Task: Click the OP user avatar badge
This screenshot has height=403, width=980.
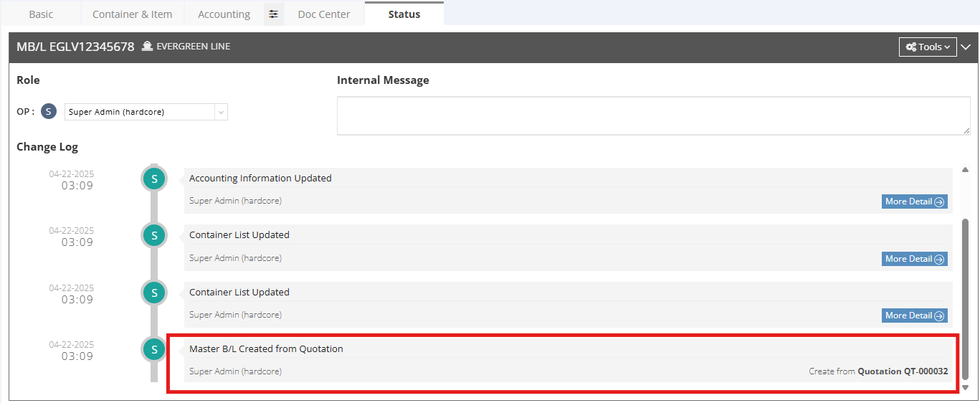Action: click(49, 112)
